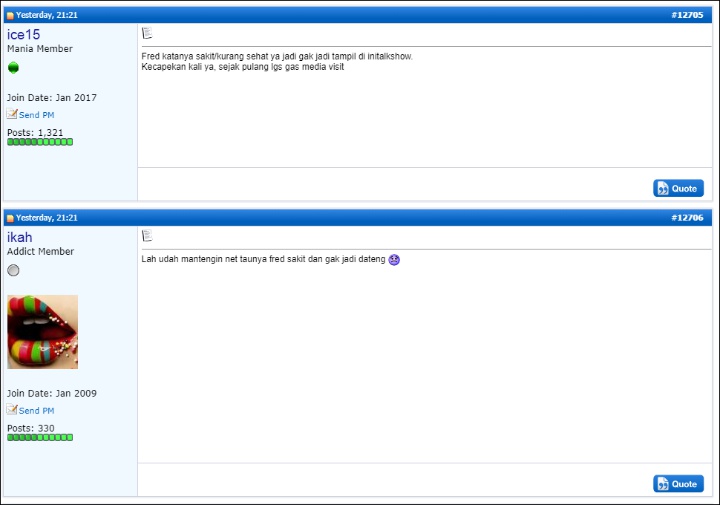The height and width of the screenshot is (505, 720).
Task: Click ice15's green online status icon
Action: coord(13,67)
